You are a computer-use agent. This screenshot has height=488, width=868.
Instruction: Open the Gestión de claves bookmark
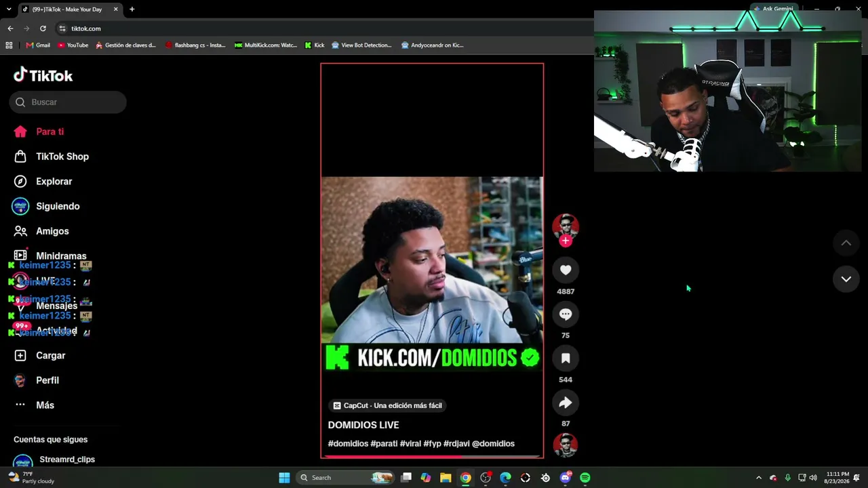pyautogui.click(x=126, y=45)
